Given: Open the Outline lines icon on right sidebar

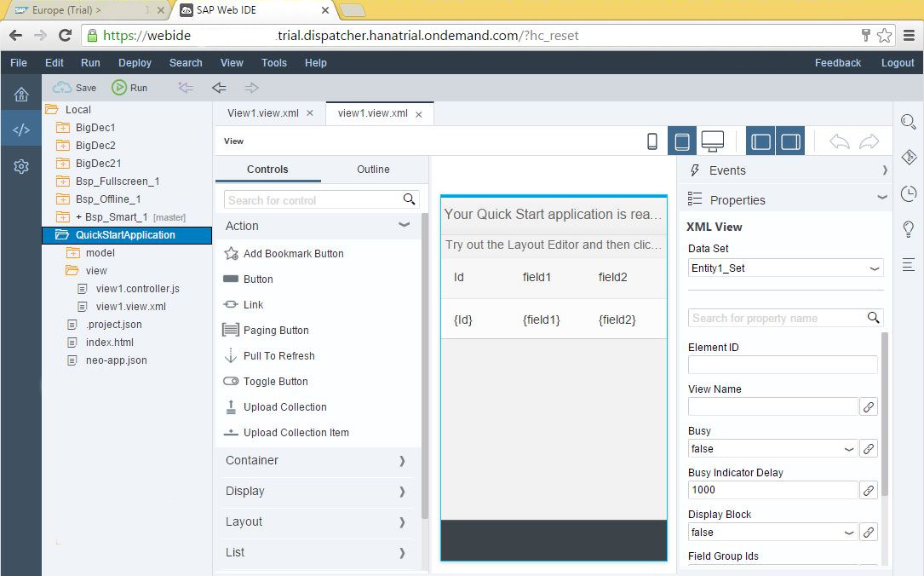Looking at the screenshot, I should pos(909,265).
